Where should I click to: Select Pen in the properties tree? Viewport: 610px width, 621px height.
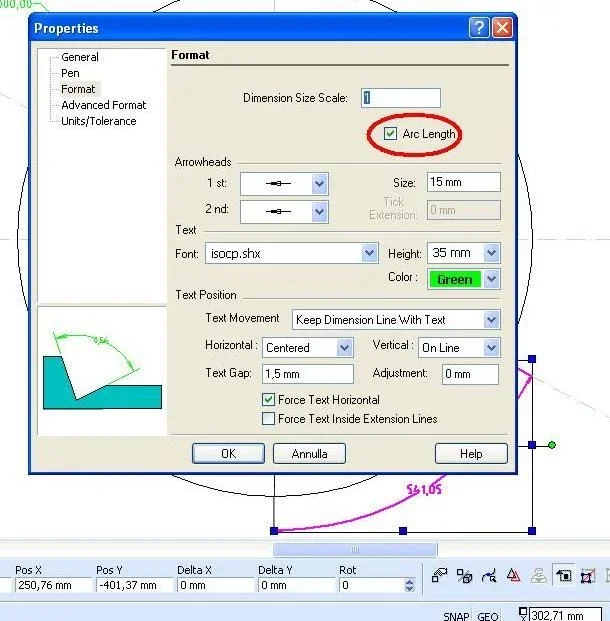point(70,73)
